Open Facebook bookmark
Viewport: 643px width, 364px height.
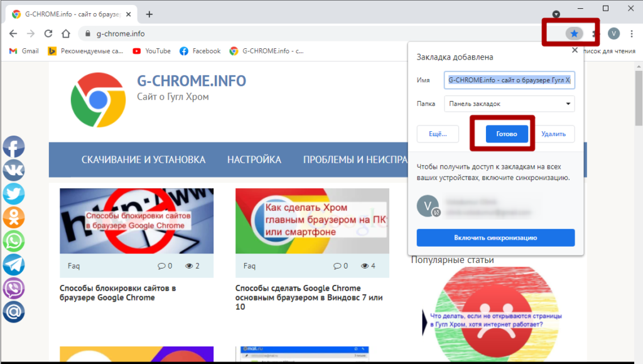(x=200, y=51)
